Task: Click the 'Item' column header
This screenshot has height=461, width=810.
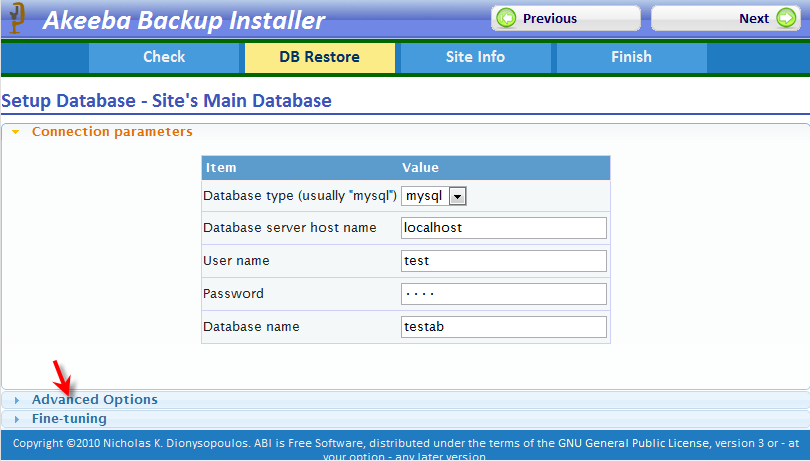Action: coord(221,168)
